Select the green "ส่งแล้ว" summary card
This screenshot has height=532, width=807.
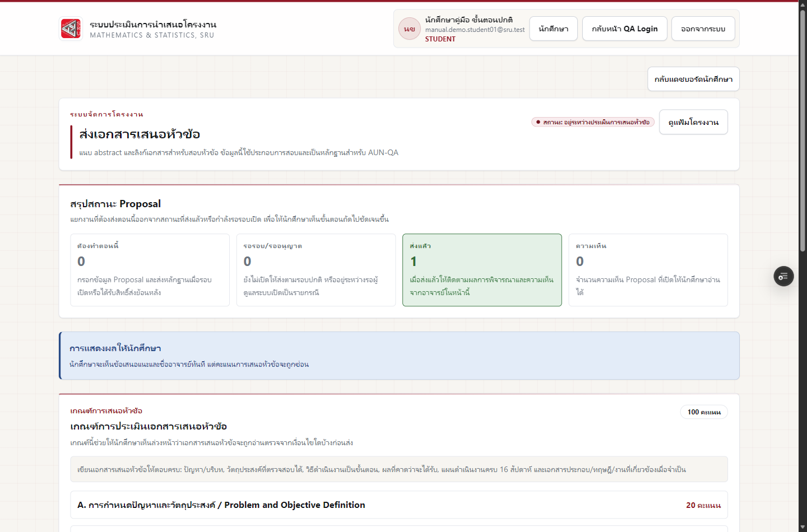click(482, 270)
